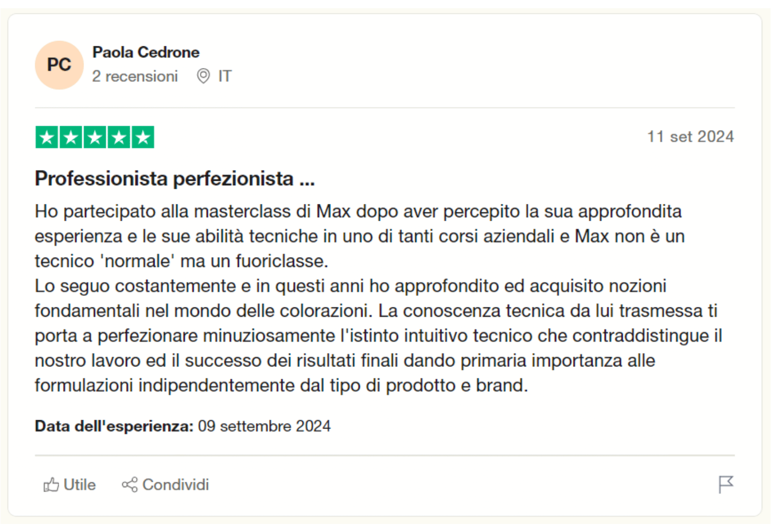
Task: Click the PC avatar circle
Action: 59,65
